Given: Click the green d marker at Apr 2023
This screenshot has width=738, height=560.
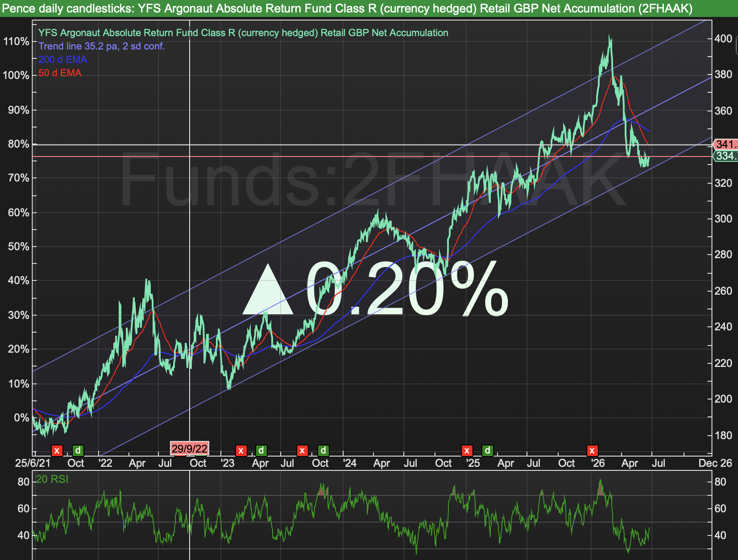Looking at the screenshot, I should [261, 451].
